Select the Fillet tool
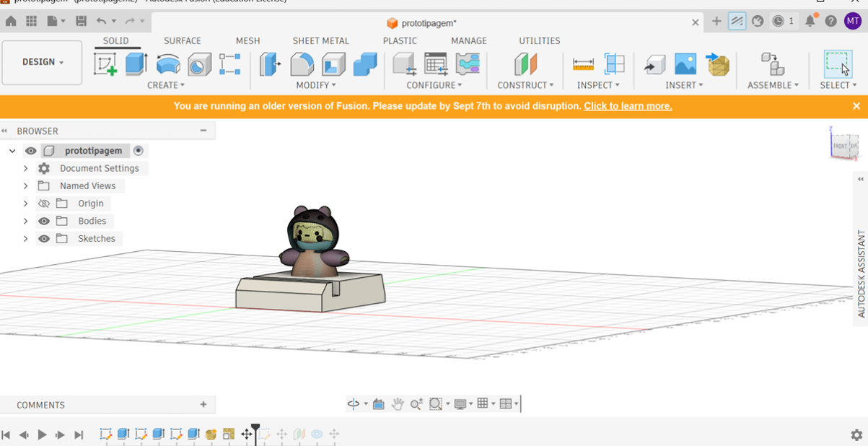This screenshot has width=868, height=446. (302, 64)
